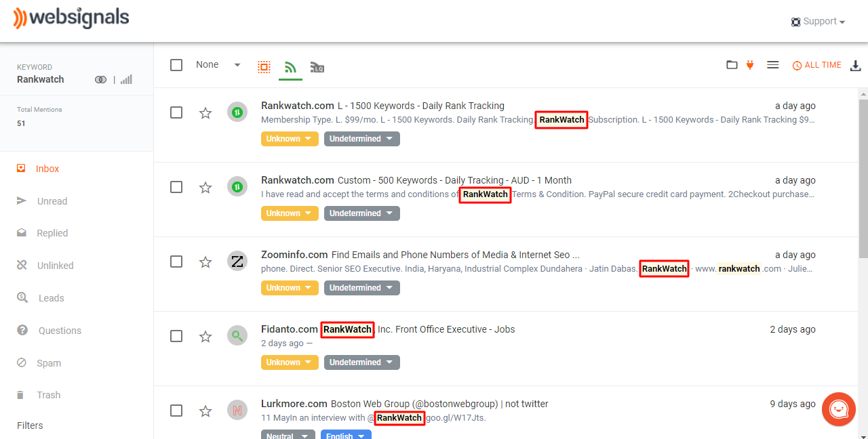Click the Lurkmore N source icon
868x439 pixels.
pos(237,410)
